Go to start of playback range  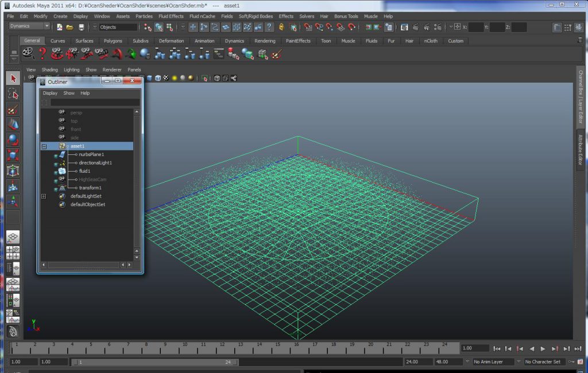[x=497, y=349]
